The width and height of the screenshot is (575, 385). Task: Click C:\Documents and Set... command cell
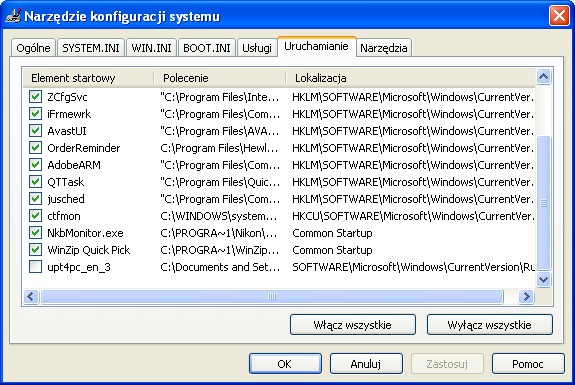click(220, 267)
